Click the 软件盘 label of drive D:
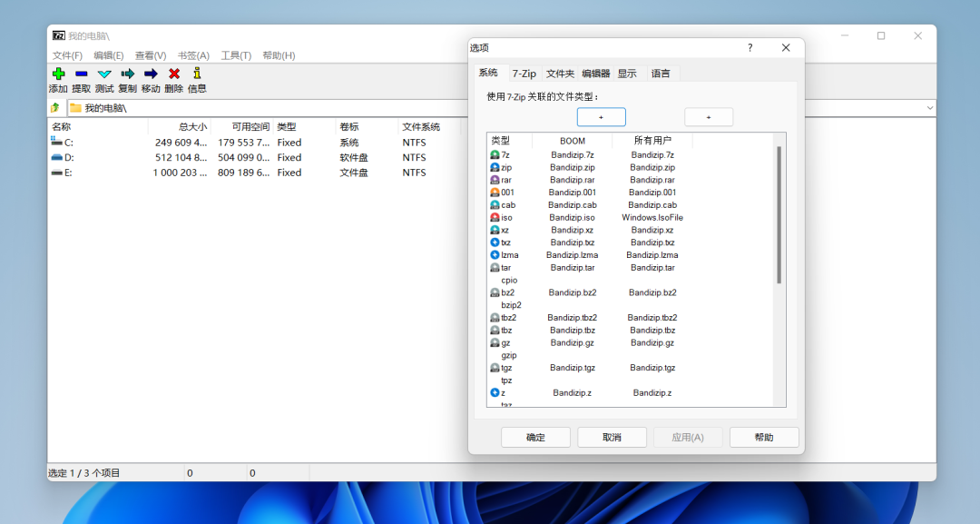This screenshot has width=980, height=524. coord(353,158)
